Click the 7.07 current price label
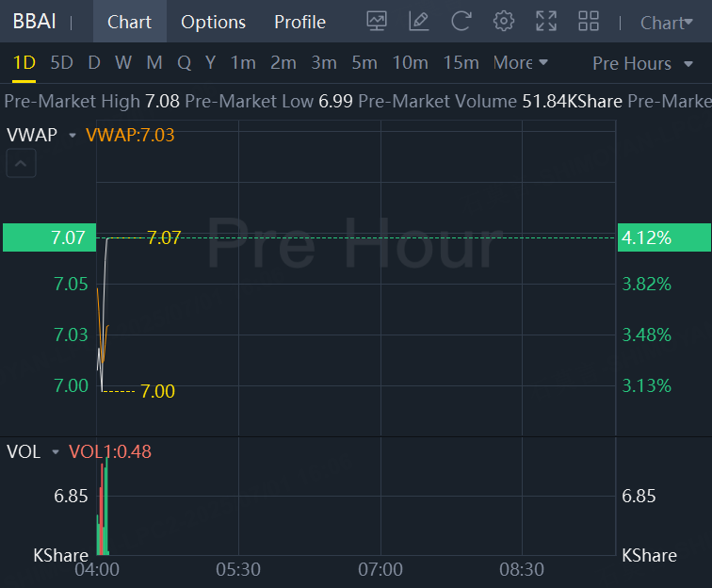Image resolution: width=712 pixels, height=588 pixels. 49,238
